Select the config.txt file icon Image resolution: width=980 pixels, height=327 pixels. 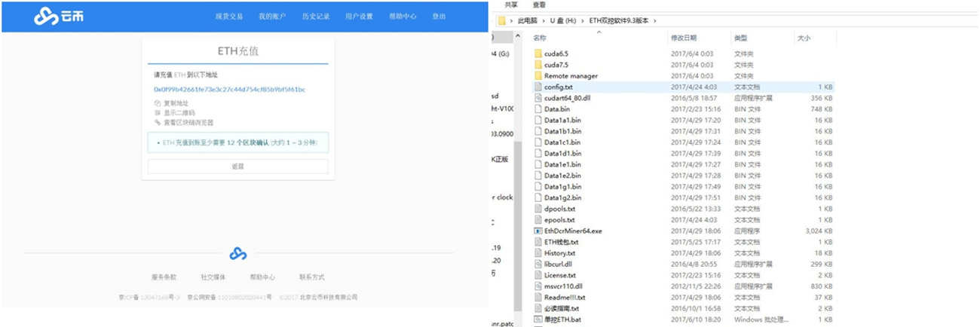(537, 87)
